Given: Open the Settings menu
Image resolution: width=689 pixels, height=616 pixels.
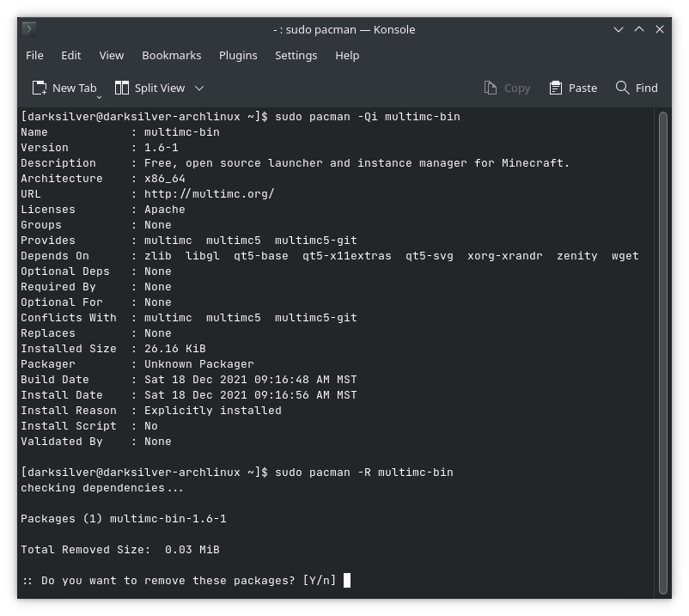Looking at the screenshot, I should click(296, 55).
